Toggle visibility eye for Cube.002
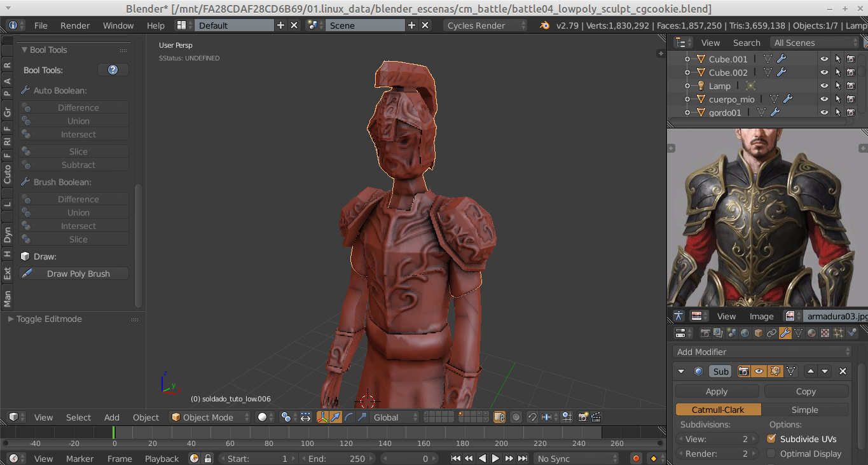Viewport: 868px width, 465px height. click(824, 73)
